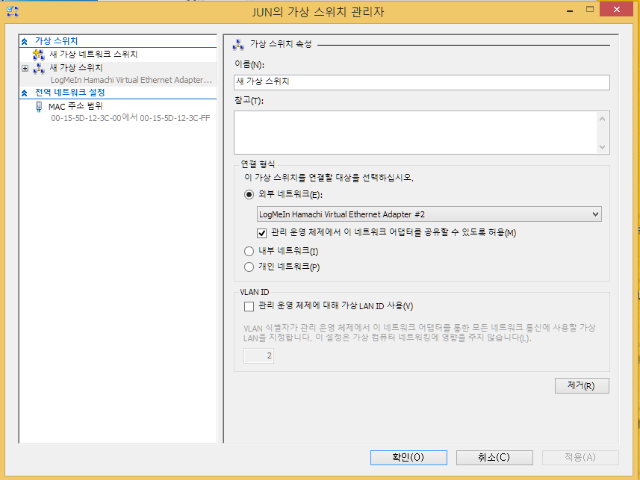Click the notes scrollbar down arrow
This screenshot has height=480, width=640.
tap(602, 147)
